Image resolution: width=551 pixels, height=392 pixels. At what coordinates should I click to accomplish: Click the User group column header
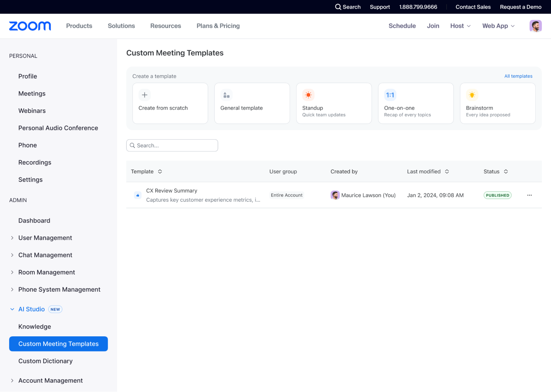tap(283, 171)
